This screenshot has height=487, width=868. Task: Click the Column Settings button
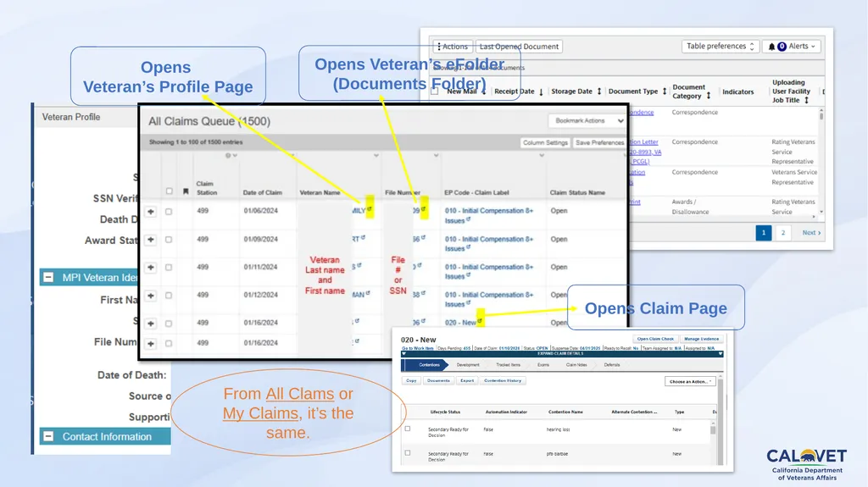[545, 143]
